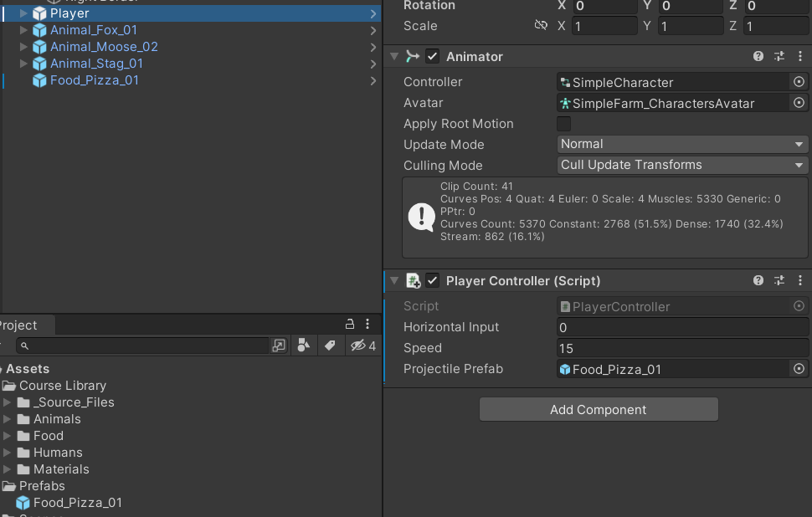Viewport: 812px width, 517px height.
Task: Expand the Food folder arrow
Action: coord(7,435)
